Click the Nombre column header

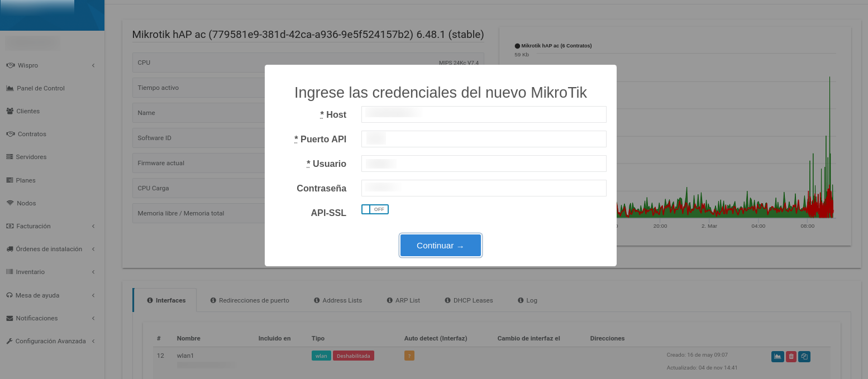click(188, 338)
